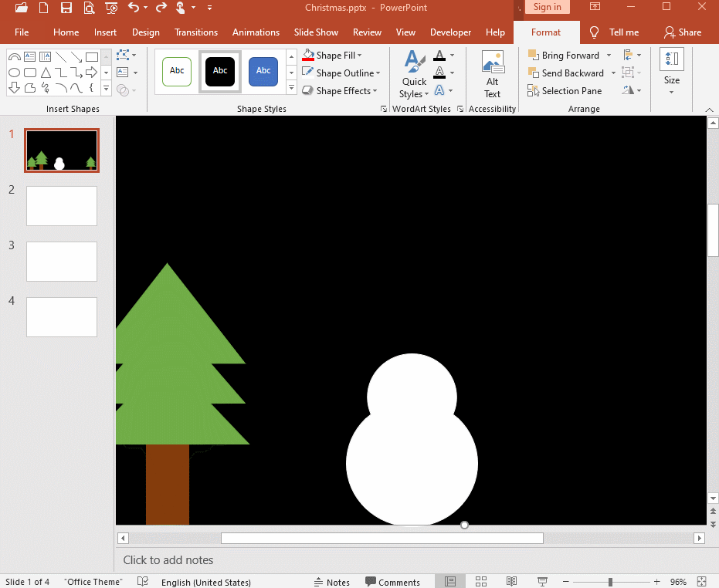The height and width of the screenshot is (588, 719).
Task: Switch to the Design tab
Action: click(x=146, y=32)
